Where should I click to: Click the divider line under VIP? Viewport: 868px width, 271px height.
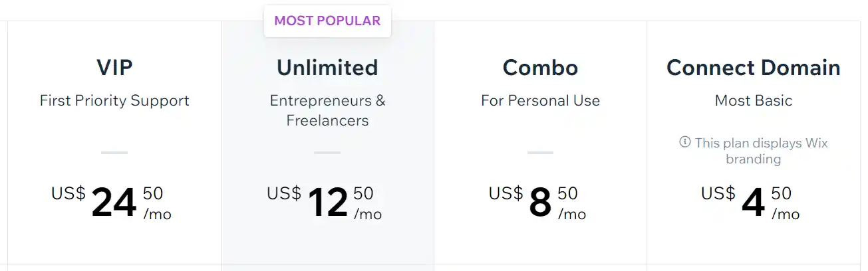(114, 153)
